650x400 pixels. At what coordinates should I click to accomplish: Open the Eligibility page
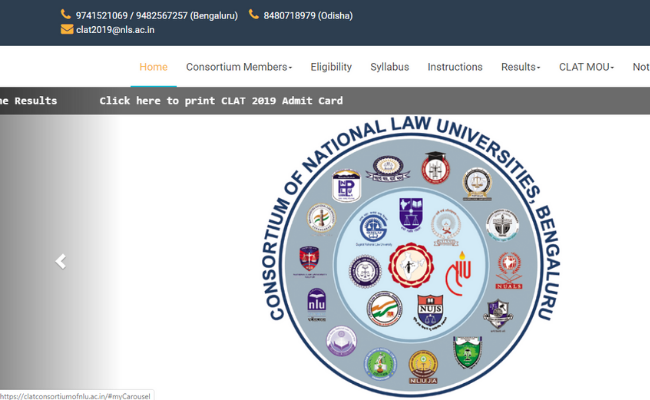coord(331,67)
